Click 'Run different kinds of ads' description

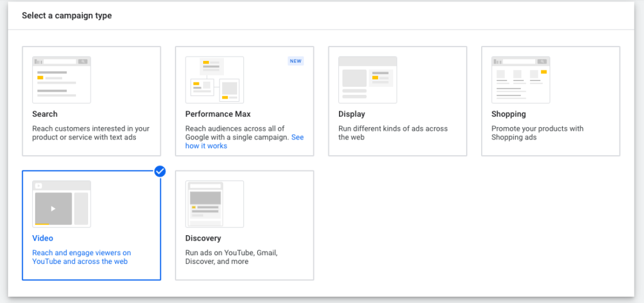[x=393, y=133]
